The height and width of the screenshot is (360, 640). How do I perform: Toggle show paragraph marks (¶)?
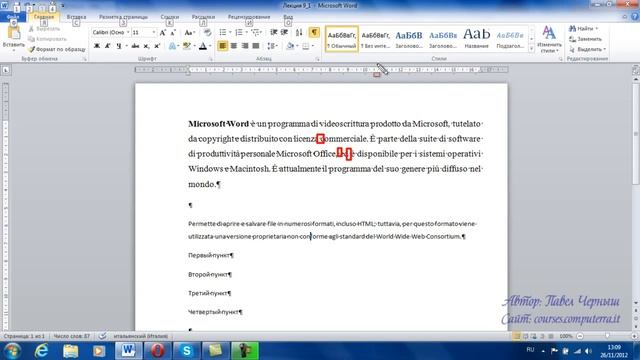314,32
